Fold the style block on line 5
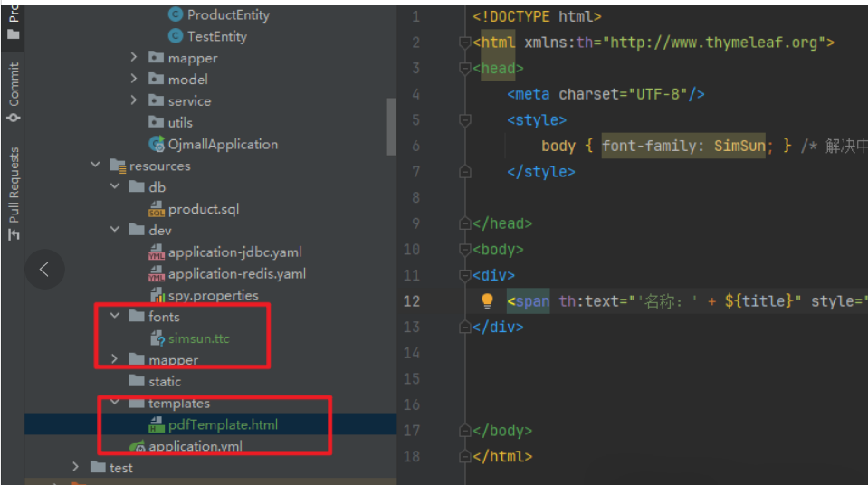Image resolution: width=868 pixels, height=485 pixels. pos(465,120)
